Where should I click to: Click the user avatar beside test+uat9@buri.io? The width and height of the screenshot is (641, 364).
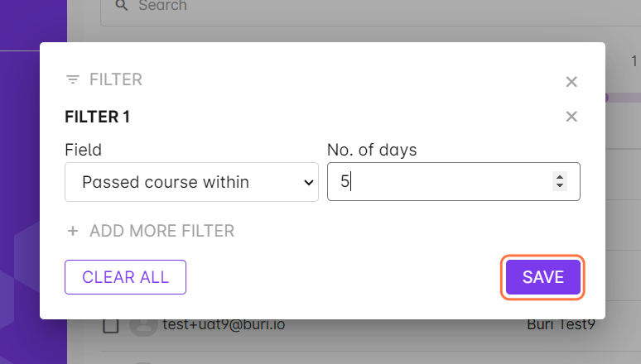click(143, 324)
